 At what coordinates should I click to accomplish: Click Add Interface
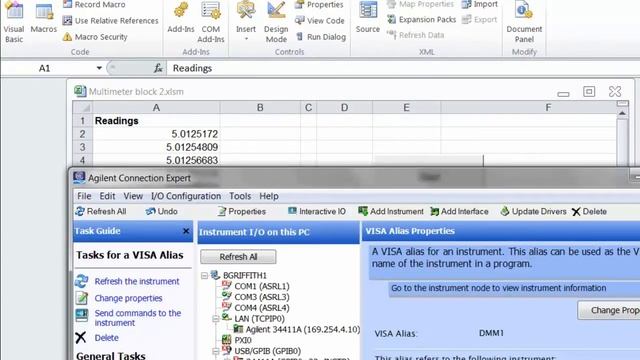coord(459,211)
